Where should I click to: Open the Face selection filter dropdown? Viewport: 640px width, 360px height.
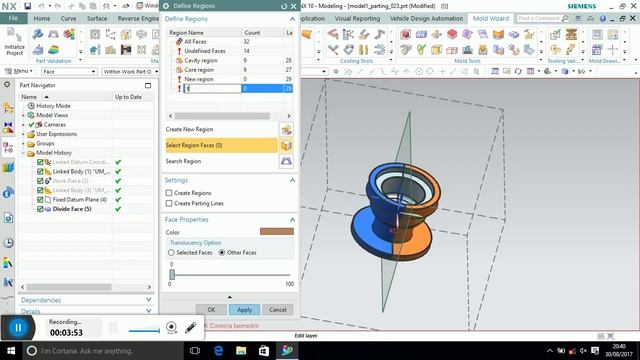[69, 71]
